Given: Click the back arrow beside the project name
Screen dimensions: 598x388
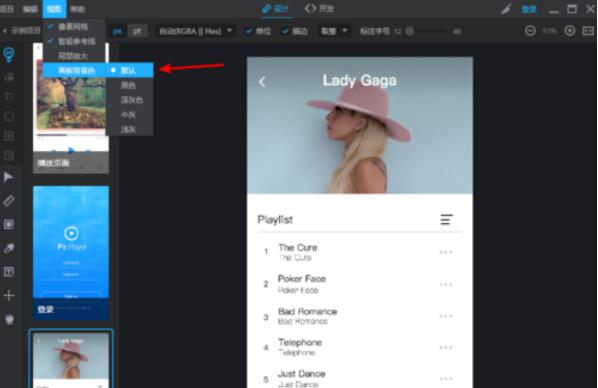Looking at the screenshot, I should 5,31.
